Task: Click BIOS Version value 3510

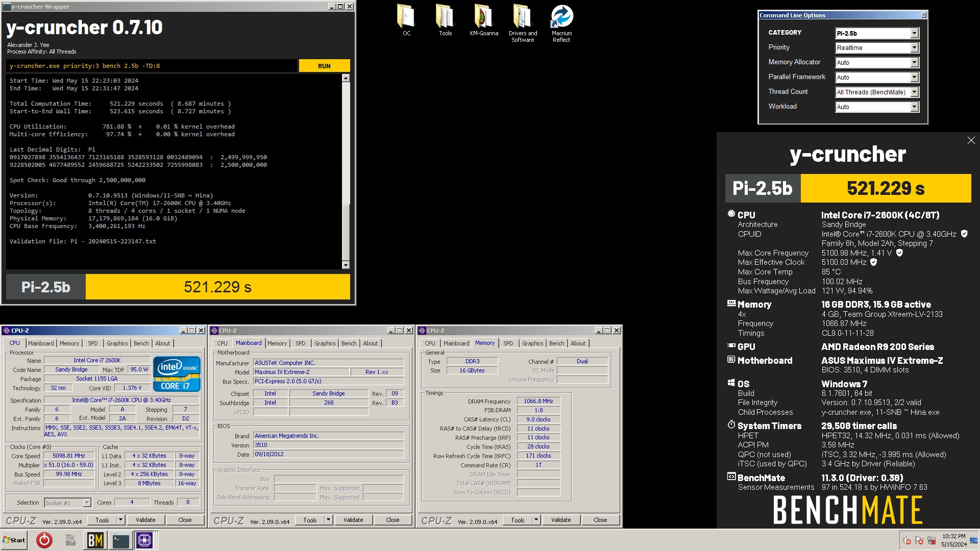Action: pyautogui.click(x=328, y=445)
